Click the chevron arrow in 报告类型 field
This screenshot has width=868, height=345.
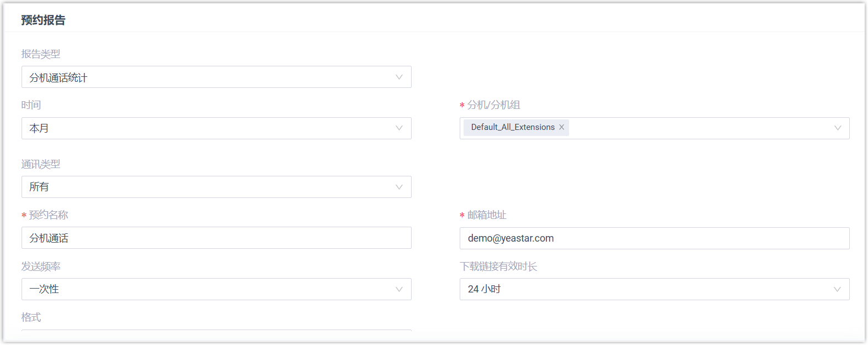[x=399, y=77]
